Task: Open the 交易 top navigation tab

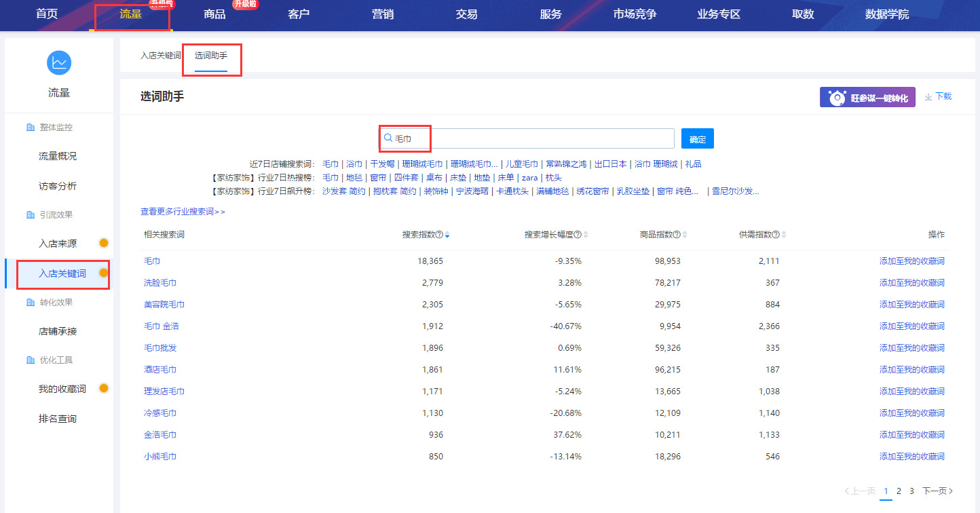Action: click(x=466, y=14)
